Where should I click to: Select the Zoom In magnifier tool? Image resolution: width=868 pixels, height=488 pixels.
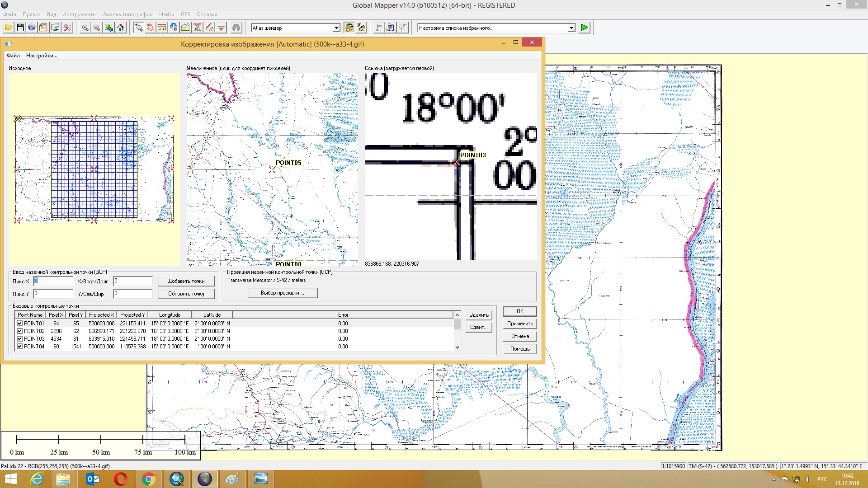[x=85, y=28]
